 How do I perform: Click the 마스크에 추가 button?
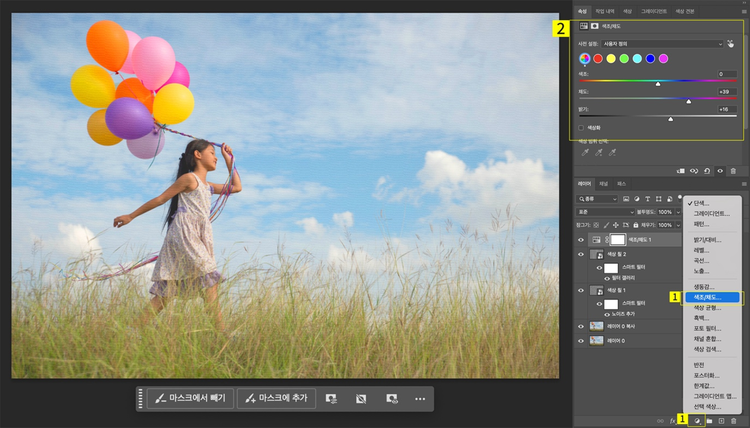click(276, 399)
